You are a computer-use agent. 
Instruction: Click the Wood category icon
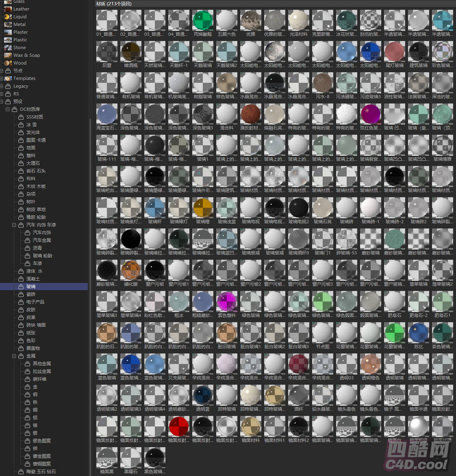coord(8,63)
